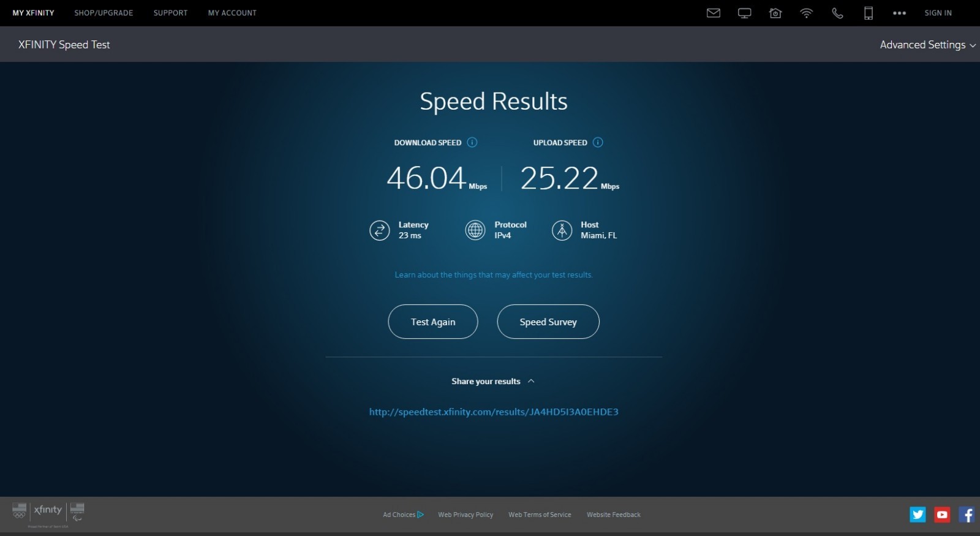Click the latency arrows icon

pyautogui.click(x=380, y=230)
